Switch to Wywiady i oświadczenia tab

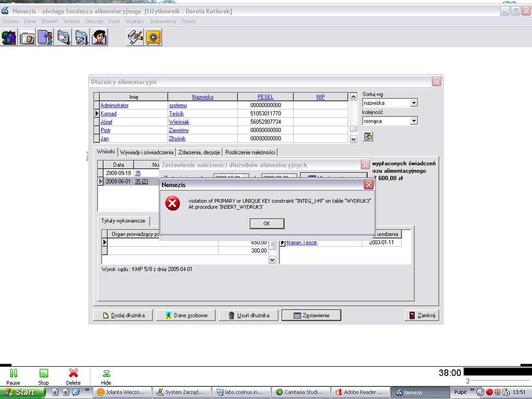(x=147, y=152)
